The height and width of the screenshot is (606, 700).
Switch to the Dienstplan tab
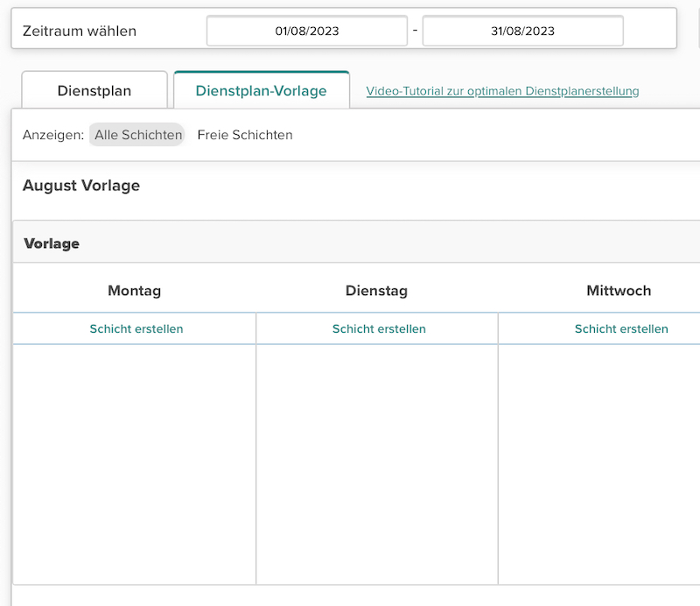pos(94,90)
